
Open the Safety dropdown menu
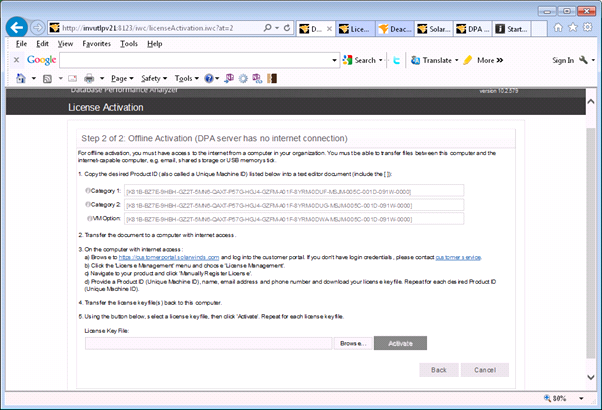[x=154, y=78]
